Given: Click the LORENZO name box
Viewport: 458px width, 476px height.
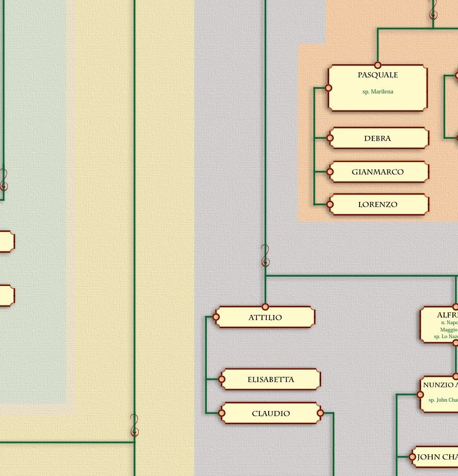Looking at the screenshot, I should click(x=378, y=204).
